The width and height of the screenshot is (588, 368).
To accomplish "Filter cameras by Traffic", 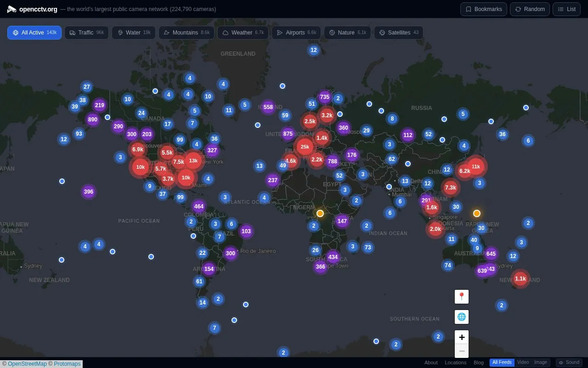I will pyautogui.click(x=86, y=33).
